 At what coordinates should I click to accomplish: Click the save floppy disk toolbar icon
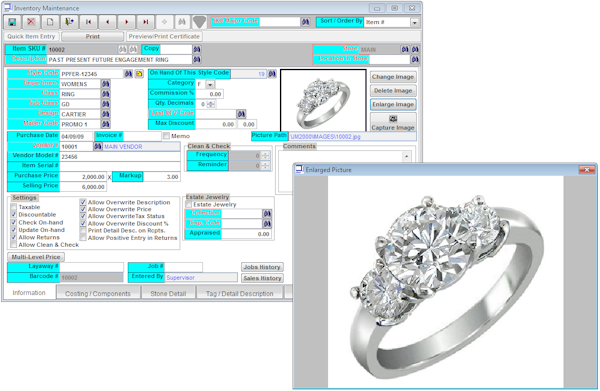12,22
